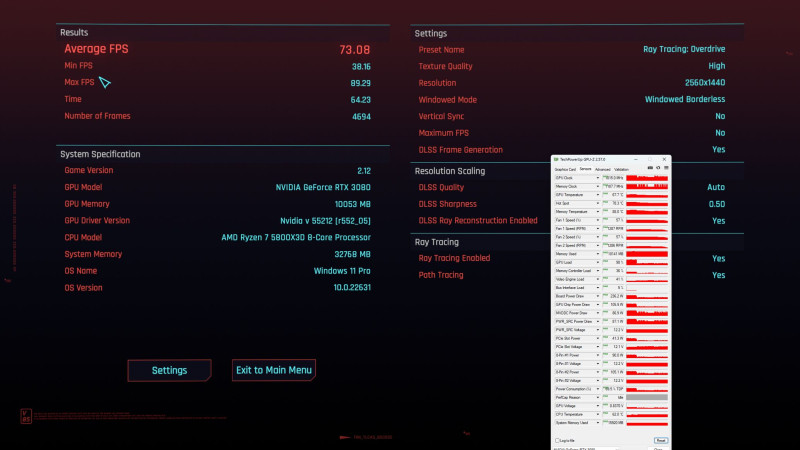The image size is (800, 450).
Task: Click the Maximum FPS value No
Action: click(x=720, y=133)
